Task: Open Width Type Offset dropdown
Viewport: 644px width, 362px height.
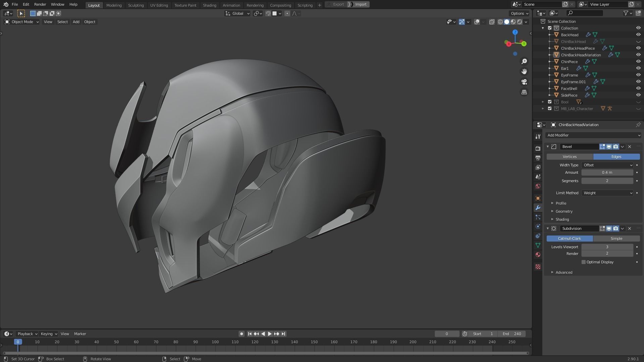Action: 607,165
